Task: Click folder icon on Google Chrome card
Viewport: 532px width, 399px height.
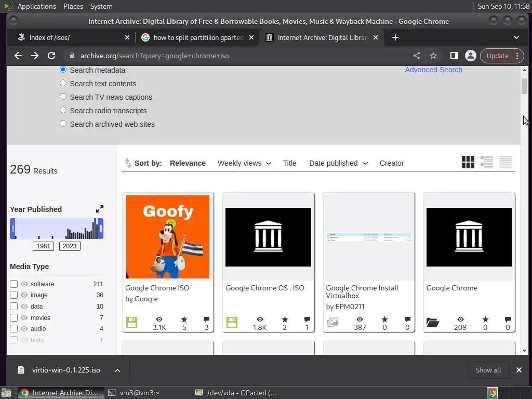Action: (433, 322)
